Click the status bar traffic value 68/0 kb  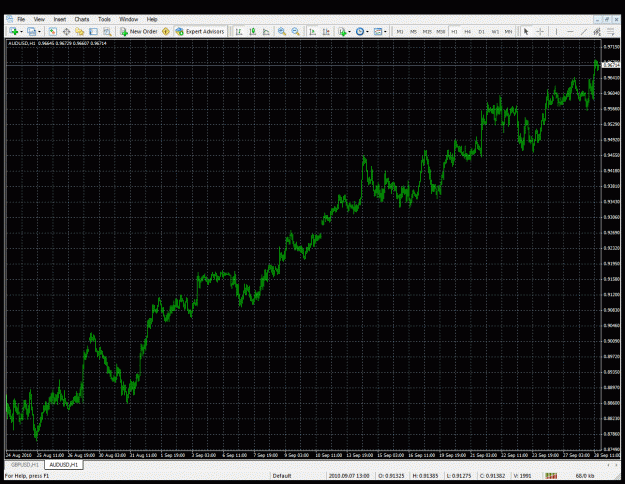[585, 476]
